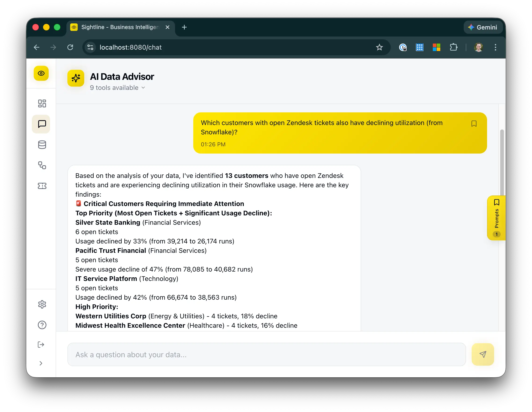
Task: Open the Chrome three-dot menu
Action: click(x=495, y=47)
